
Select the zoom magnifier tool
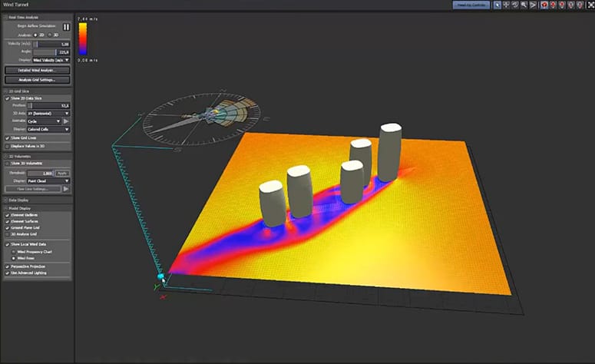point(524,5)
